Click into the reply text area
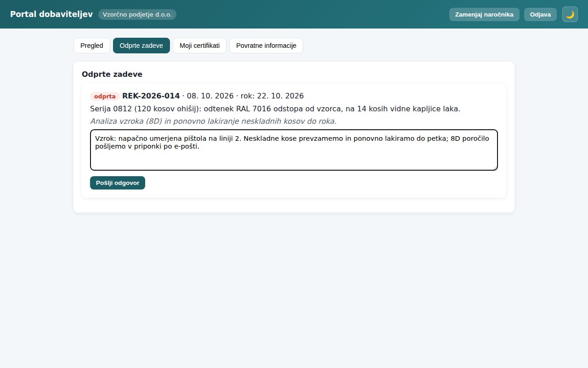588x368 pixels. (x=294, y=150)
